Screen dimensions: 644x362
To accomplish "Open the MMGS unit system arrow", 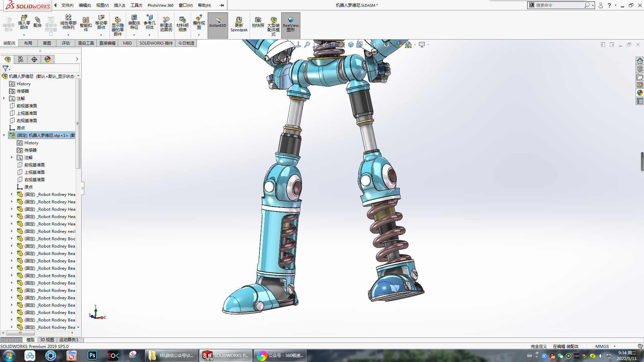I will [614, 346].
